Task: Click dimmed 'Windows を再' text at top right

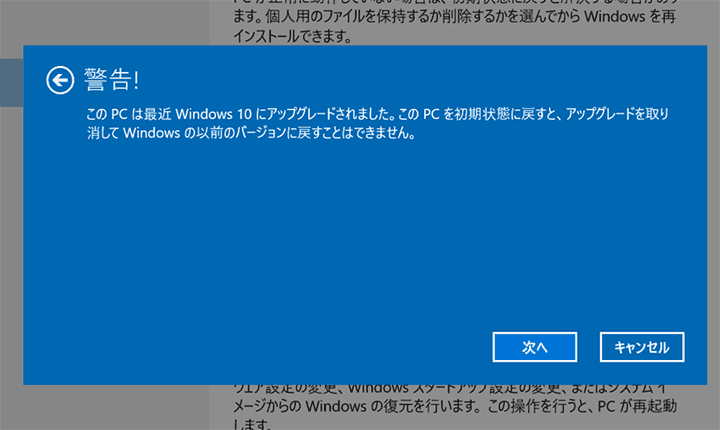Action: (630, 17)
